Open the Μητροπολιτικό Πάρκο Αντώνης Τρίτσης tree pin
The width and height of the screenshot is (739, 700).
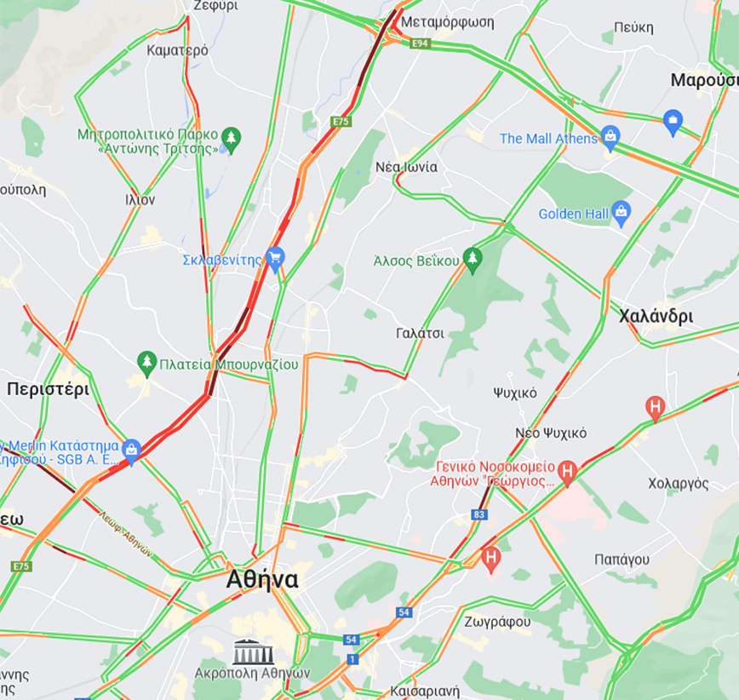[231, 140]
